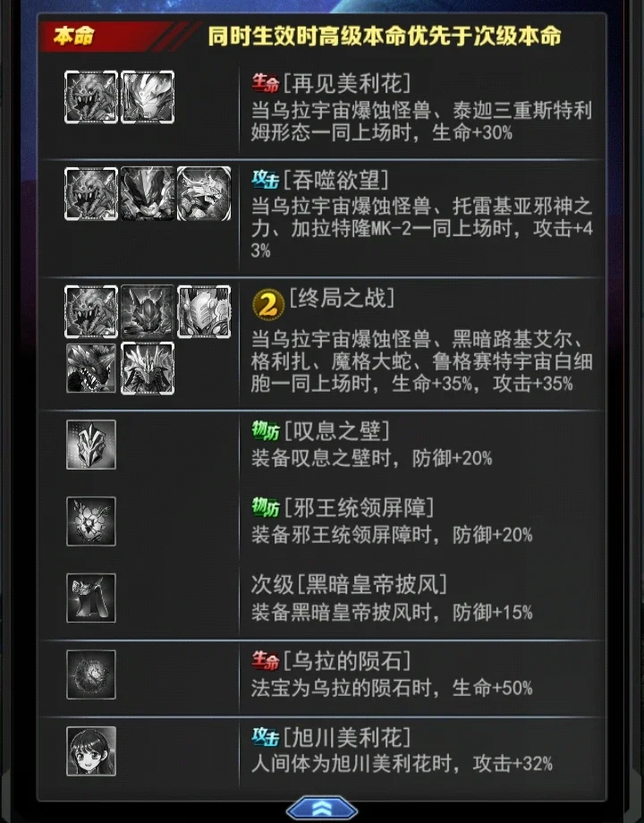The width and height of the screenshot is (644, 823).
Task: Select 魔格大蛇 portrait in 终局之战 row
Action: click(x=91, y=368)
